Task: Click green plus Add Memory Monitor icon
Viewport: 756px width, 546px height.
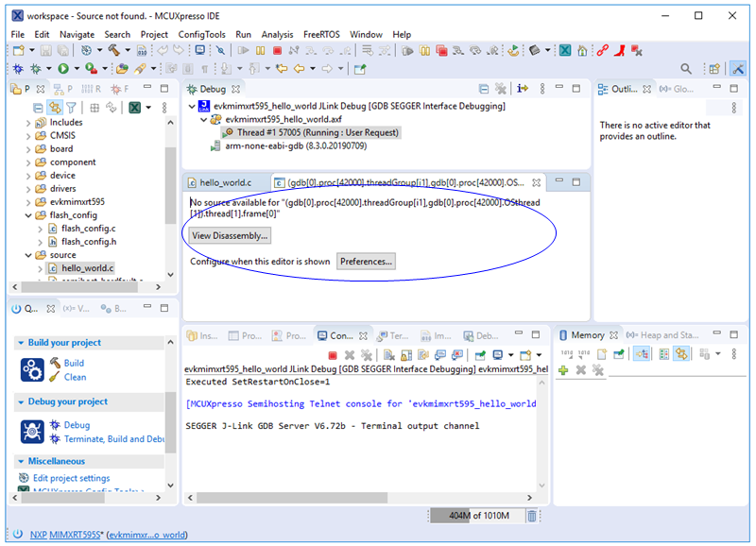Action: (563, 370)
